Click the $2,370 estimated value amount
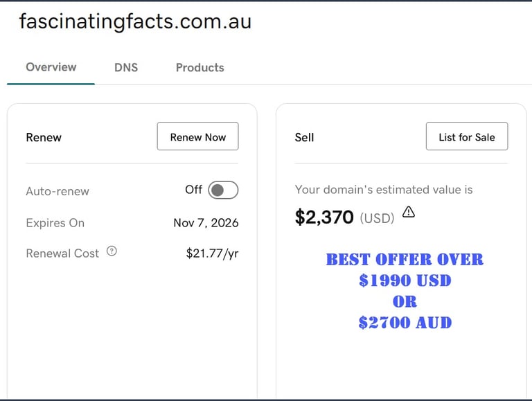Image resolution: width=532 pixels, height=401 pixels. (324, 217)
